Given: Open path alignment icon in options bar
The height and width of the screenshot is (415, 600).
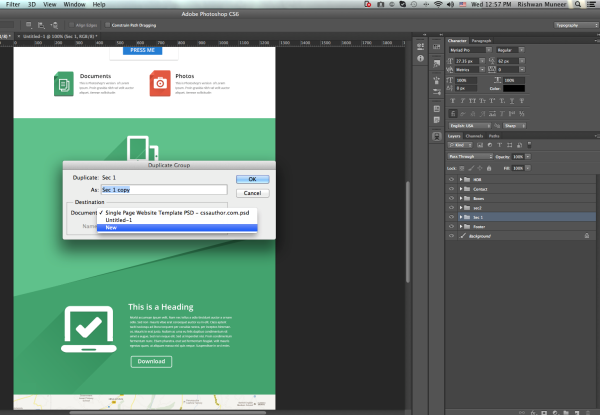Looking at the screenshot, I should tap(41, 25).
